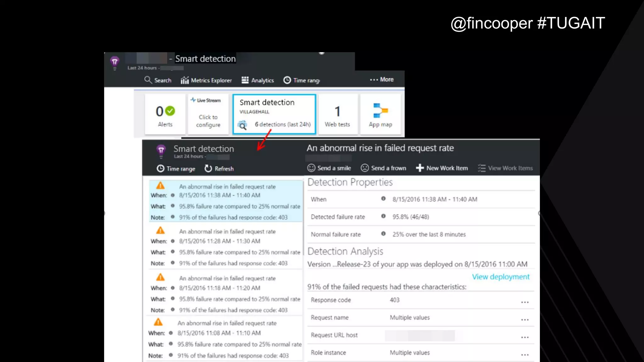Expand Role instance row ellipsis
Viewport: 644px width, 362px height.
click(x=525, y=355)
